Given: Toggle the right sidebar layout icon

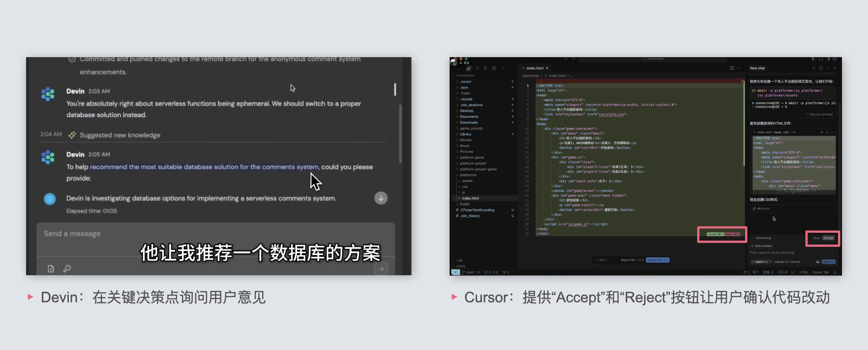Looking at the screenshot, I should tap(828, 59).
